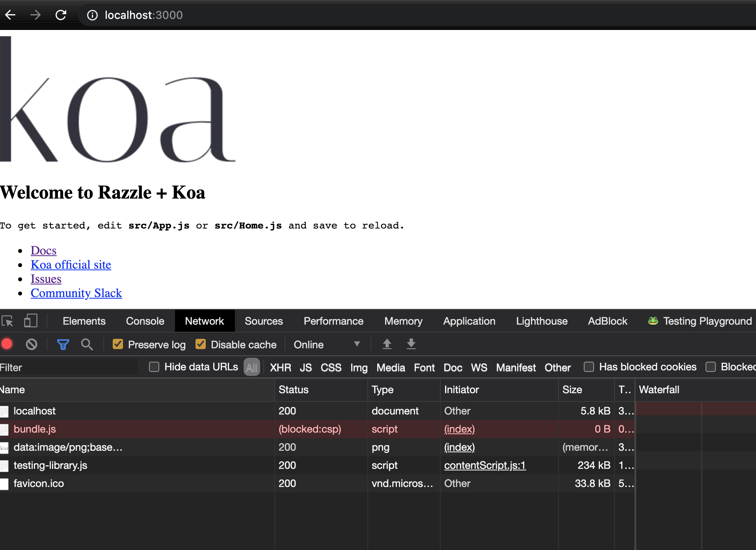
Task: Open the AdBlock tab
Action: pyautogui.click(x=607, y=321)
